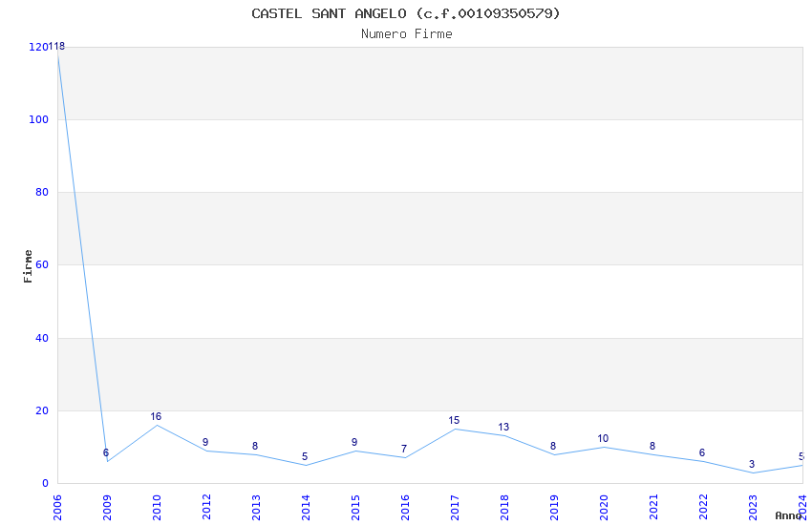Click the data label 13 for 2018
The image size is (812, 525).
(503, 427)
